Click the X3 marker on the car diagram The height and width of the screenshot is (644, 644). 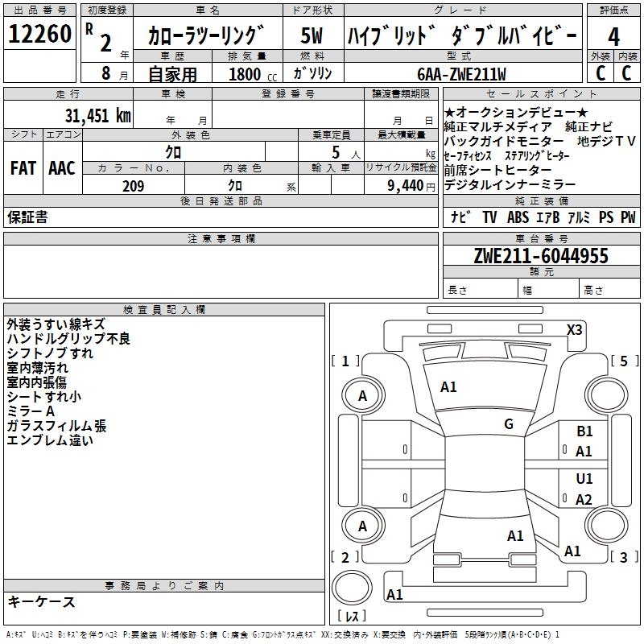575,329
